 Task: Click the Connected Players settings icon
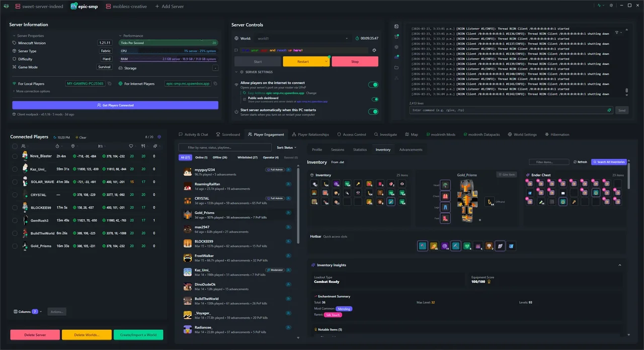pyautogui.click(x=159, y=137)
